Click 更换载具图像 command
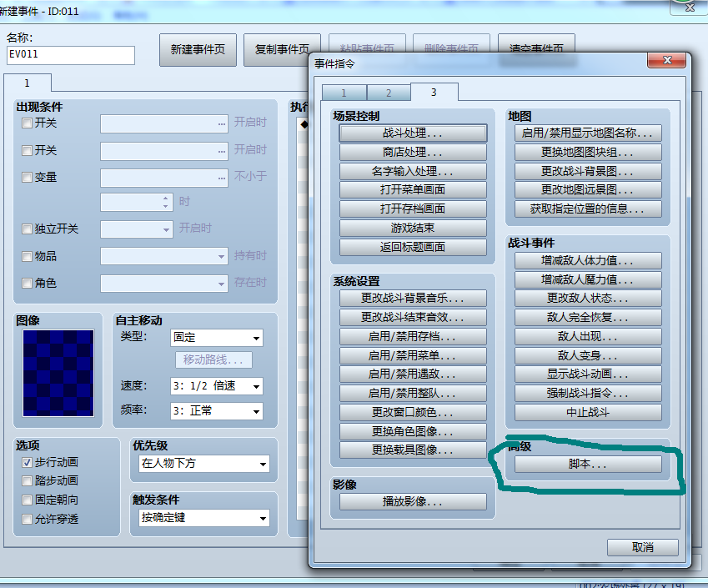The width and height of the screenshot is (708, 588). tap(413, 450)
